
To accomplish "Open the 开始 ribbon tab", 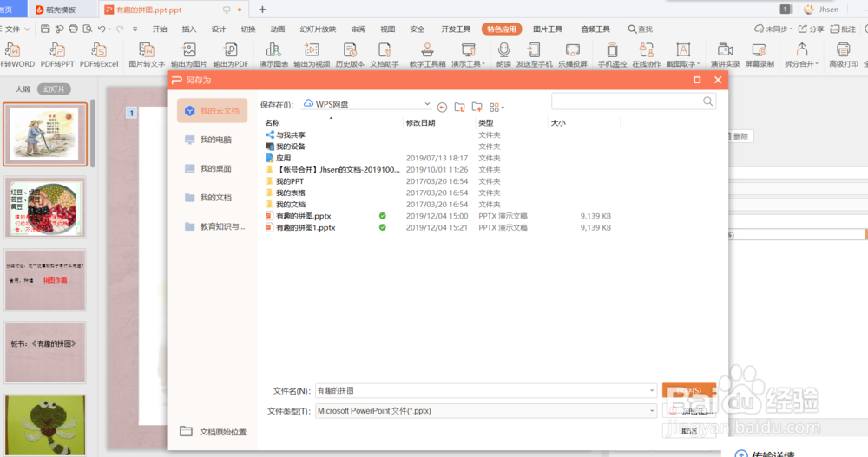I will point(160,29).
